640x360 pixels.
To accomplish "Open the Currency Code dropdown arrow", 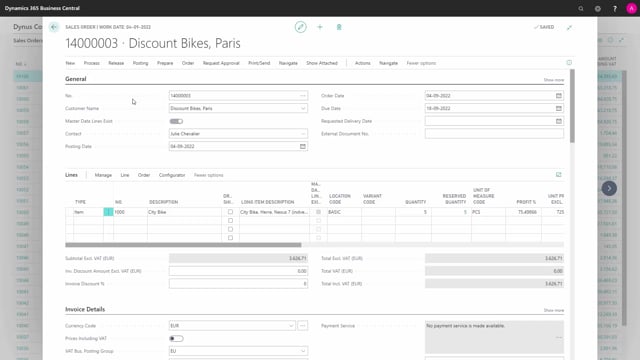I will click(291, 326).
